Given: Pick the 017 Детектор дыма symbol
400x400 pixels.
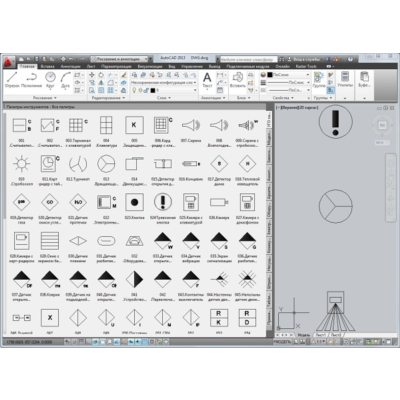Looking at the screenshot, I should 219,164.
